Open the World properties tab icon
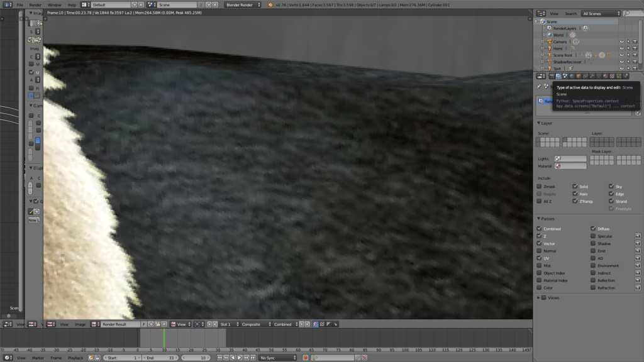Screen dimensions: 644x362 (572, 76)
